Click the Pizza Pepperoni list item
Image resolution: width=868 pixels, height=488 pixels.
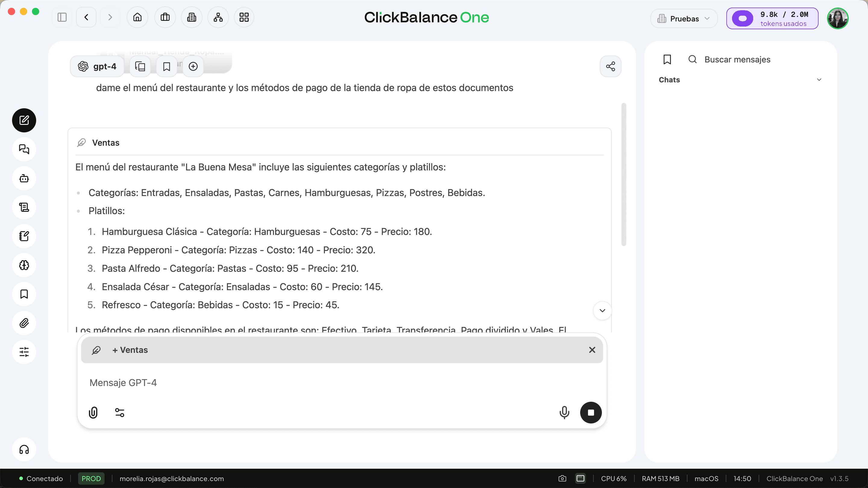(238, 250)
